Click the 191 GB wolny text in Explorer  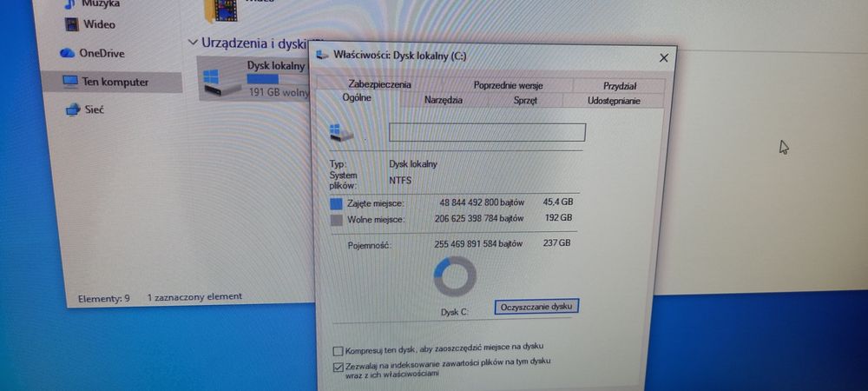[279, 92]
